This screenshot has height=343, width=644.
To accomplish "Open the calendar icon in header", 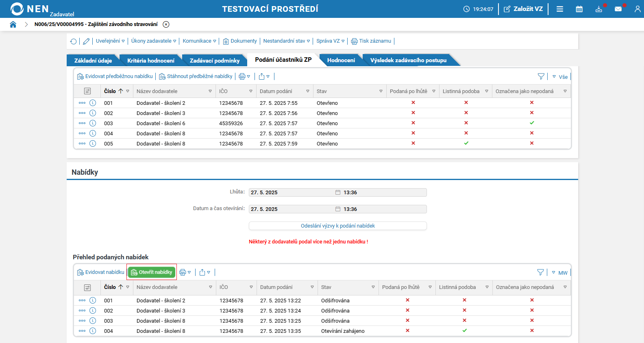I will 579,9.
